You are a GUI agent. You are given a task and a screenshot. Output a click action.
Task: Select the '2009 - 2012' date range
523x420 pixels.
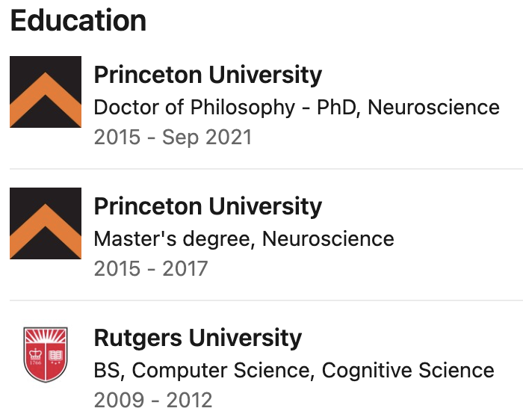click(x=153, y=400)
